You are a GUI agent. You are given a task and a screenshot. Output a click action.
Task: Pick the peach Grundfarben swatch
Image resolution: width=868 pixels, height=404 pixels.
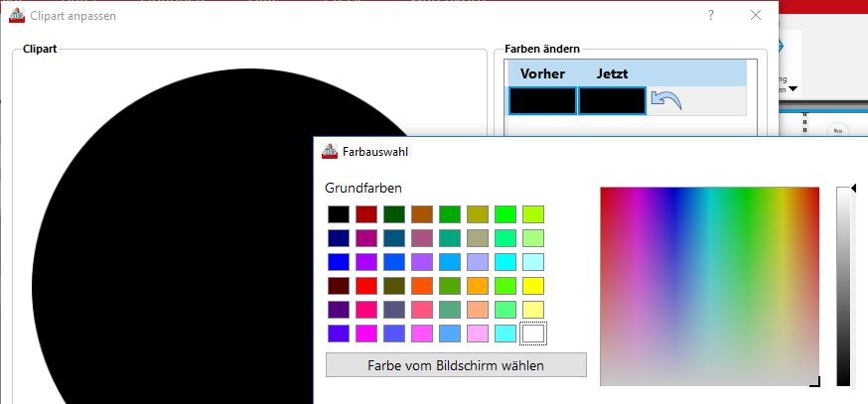(x=478, y=310)
